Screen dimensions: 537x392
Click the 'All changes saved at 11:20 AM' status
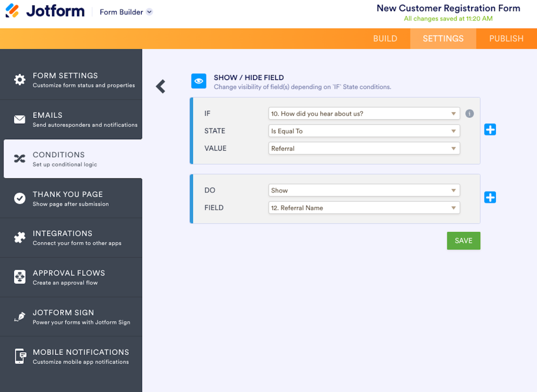pos(448,18)
